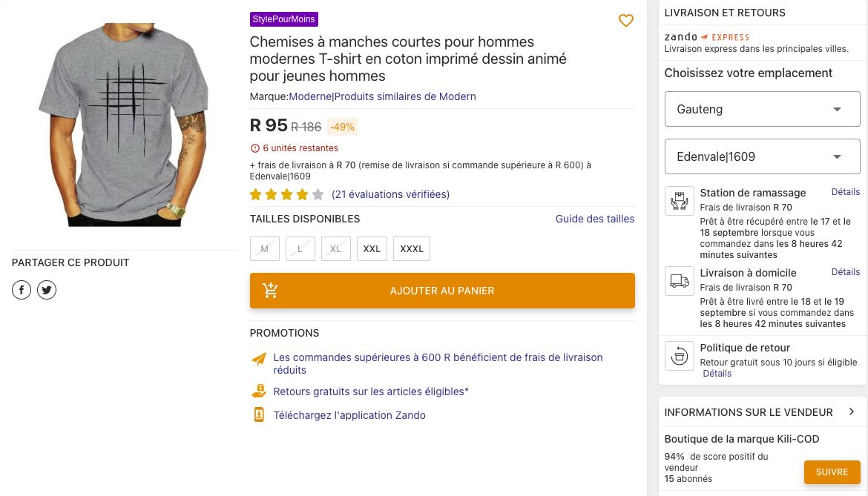Click the Politique de retour icon
The width and height of the screenshot is (868, 496).
tap(679, 356)
